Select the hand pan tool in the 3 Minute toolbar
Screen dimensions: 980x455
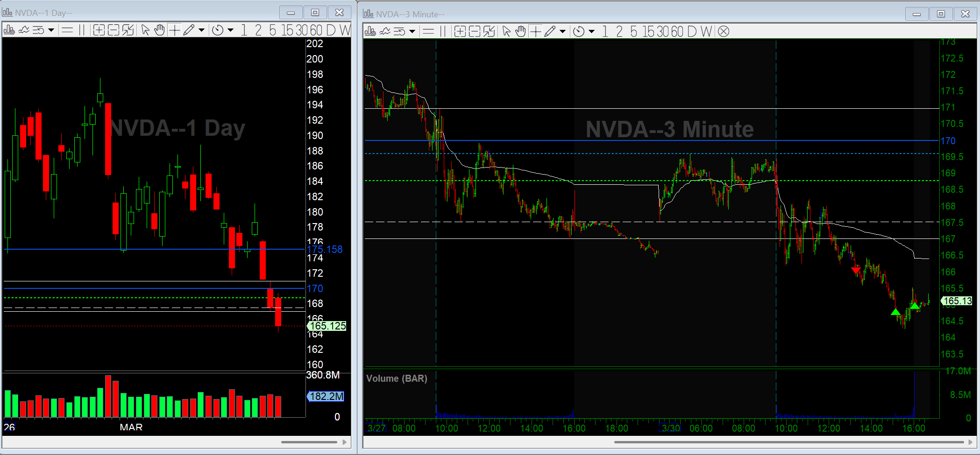520,31
